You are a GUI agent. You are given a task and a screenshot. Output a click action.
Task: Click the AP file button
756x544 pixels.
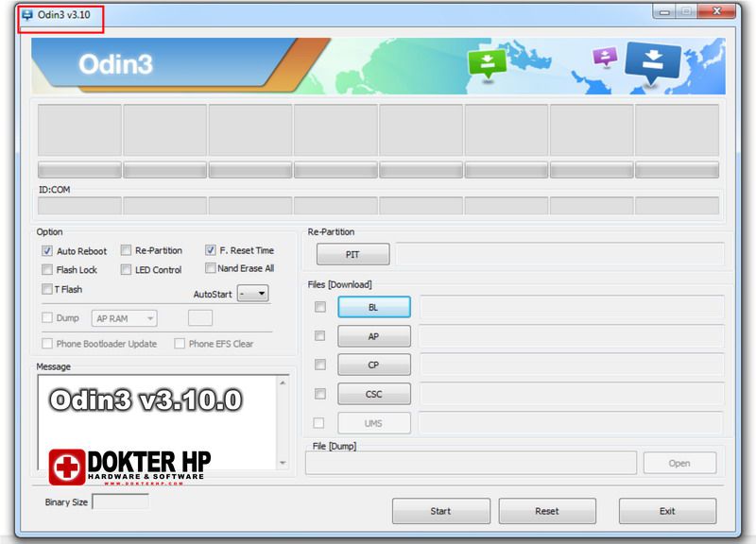(374, 336)
